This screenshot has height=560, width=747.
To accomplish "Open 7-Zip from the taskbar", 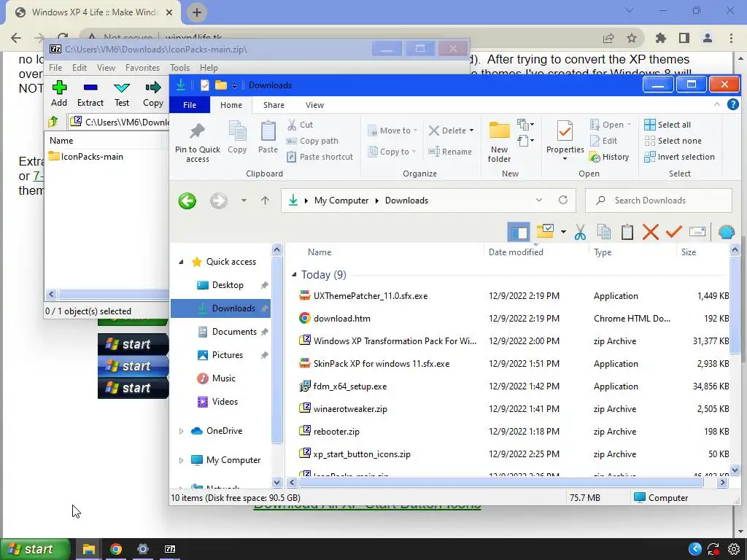I will tap(170, 549).
